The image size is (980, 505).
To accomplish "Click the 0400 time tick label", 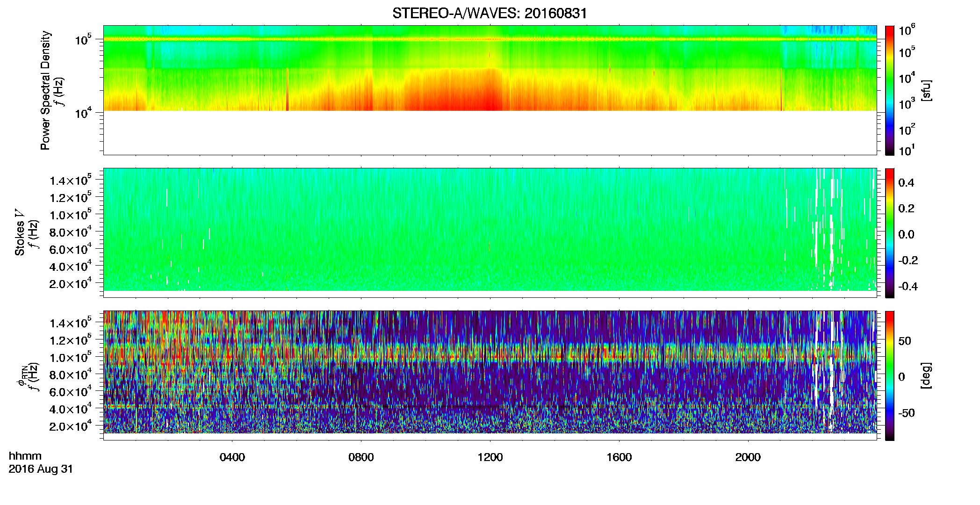I will 232,457.
